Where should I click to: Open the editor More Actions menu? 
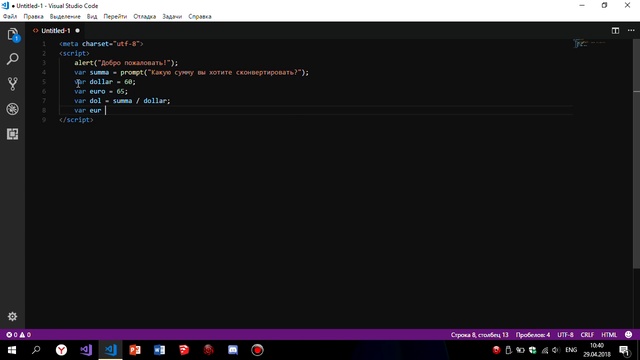[x=631, y=31]
